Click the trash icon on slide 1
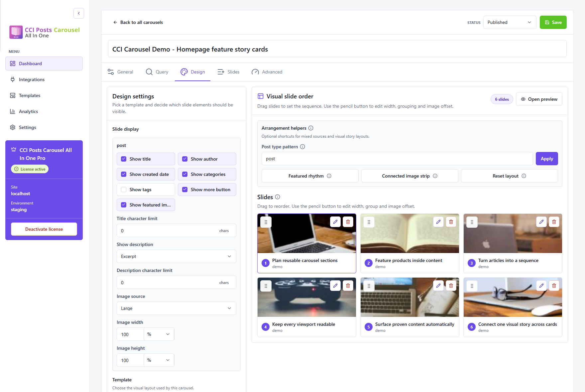This screenshot has width=585, height=392. [348, 222]
